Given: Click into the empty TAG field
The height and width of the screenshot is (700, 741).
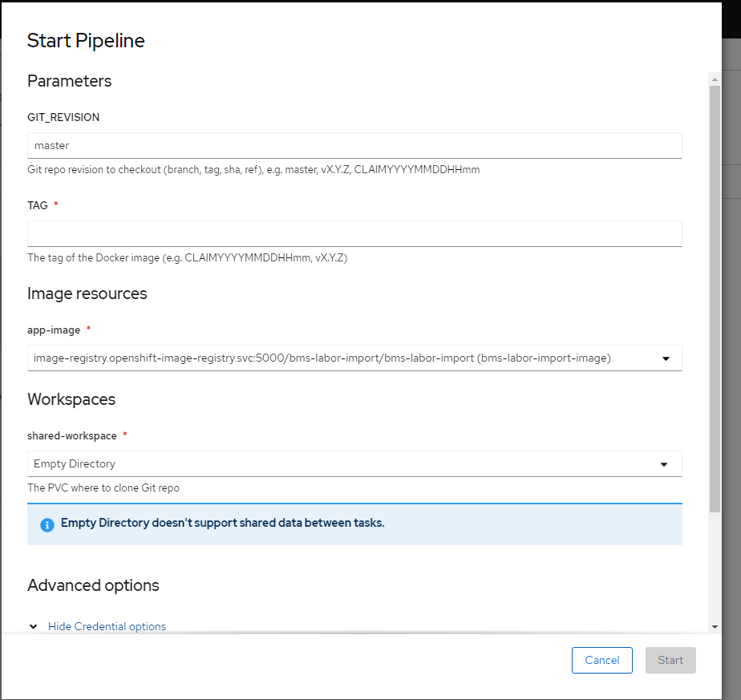Looking at the screenshot, I should click(354, 233).
